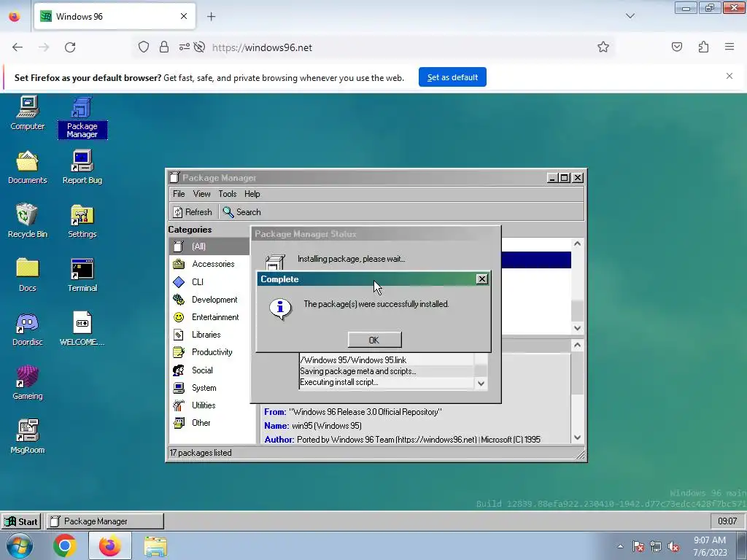Open the MsgRoom desktop shortcut
Screen dimensions: 747x560
(x=28, y=436)
